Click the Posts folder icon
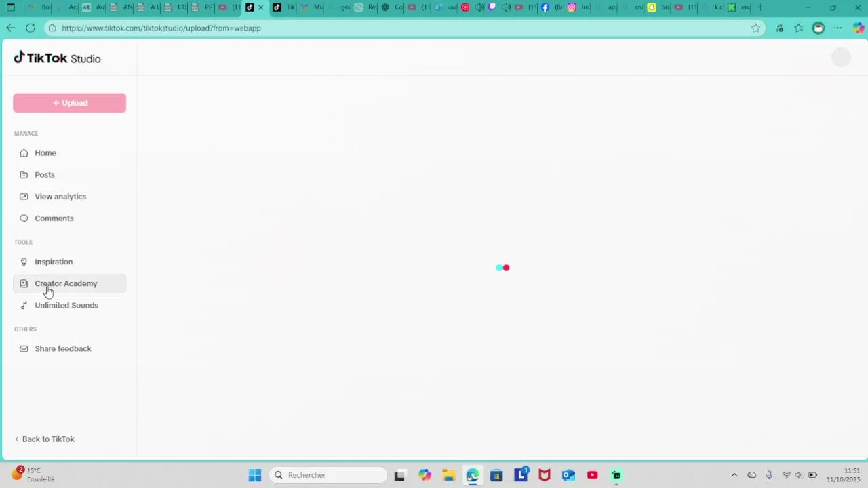This screenshot has height=488, width=868. [24, 175]
